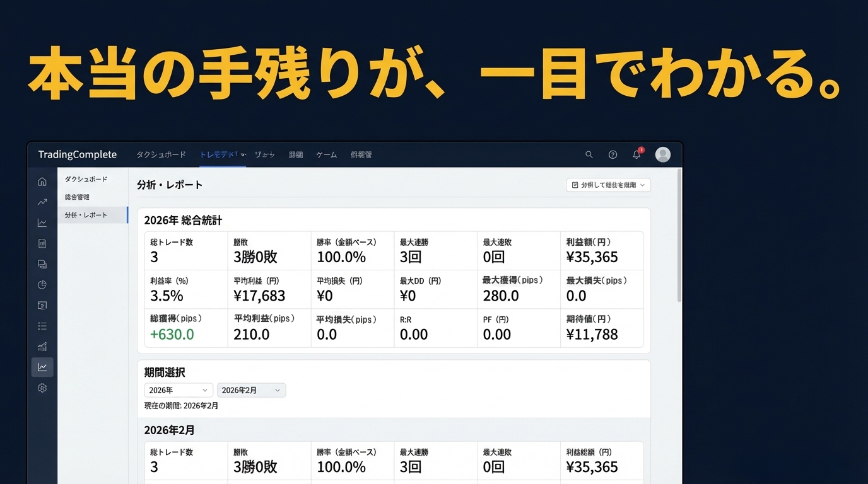868x484 pixels.
Task: Click the highlighted line chart icon
Action: pyautogui.click(x=42, y=366)
